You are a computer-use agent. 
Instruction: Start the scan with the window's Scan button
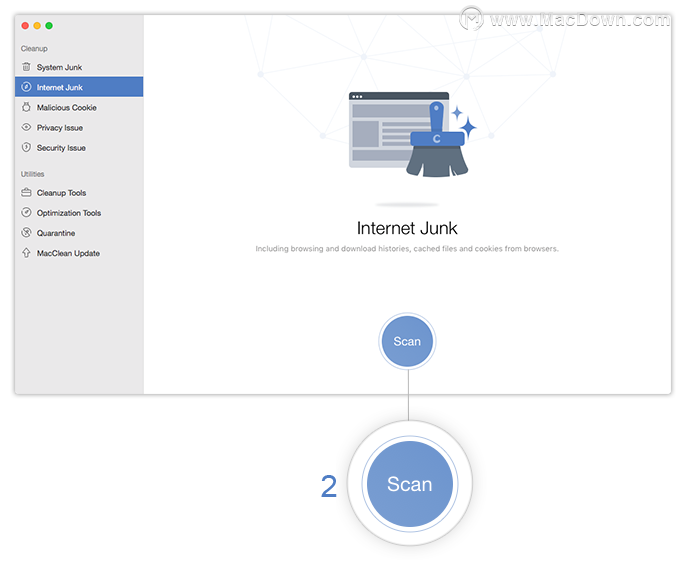pyautogui.click(x=407, y=341)
